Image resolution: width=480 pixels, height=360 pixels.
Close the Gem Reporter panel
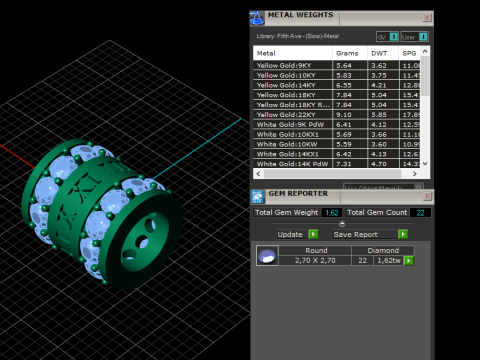click(427, 196)
